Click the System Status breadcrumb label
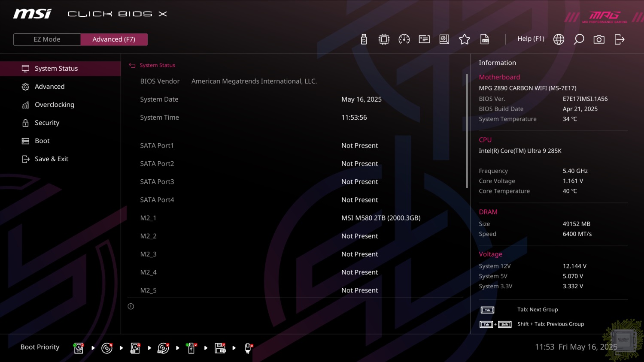The height and width of the screenshot is (362, 644). [157, 65]
